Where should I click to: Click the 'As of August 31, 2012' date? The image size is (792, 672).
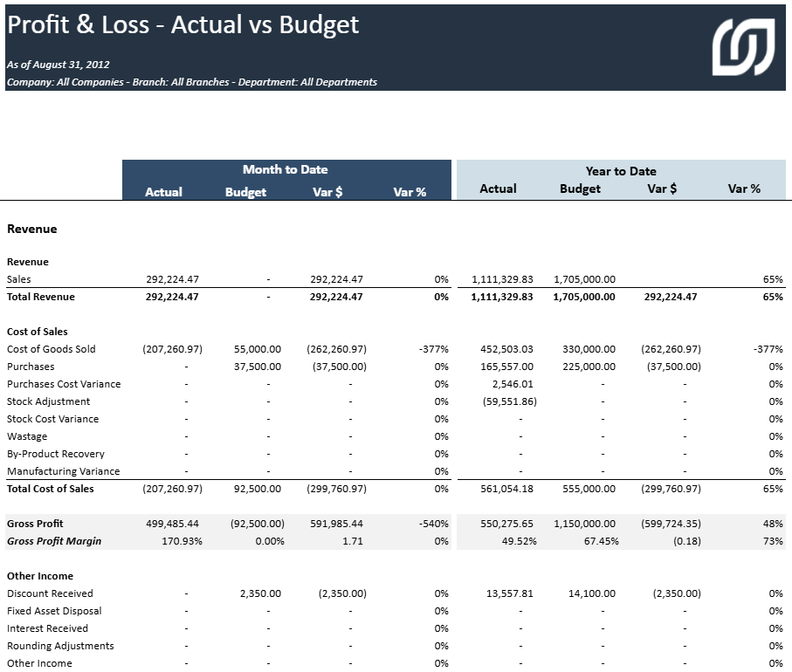point(58,65)
